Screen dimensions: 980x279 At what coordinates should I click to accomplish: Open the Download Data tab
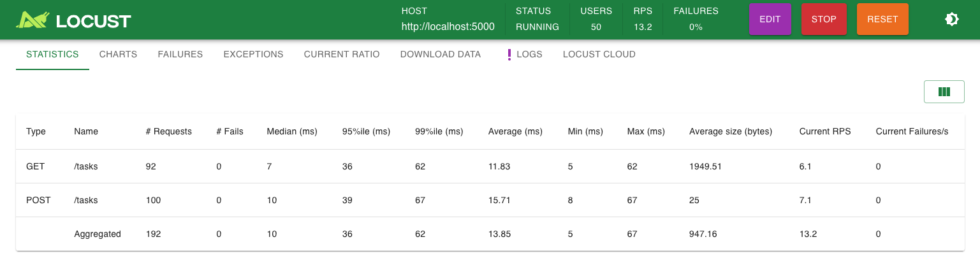click(x=441, y=54)
